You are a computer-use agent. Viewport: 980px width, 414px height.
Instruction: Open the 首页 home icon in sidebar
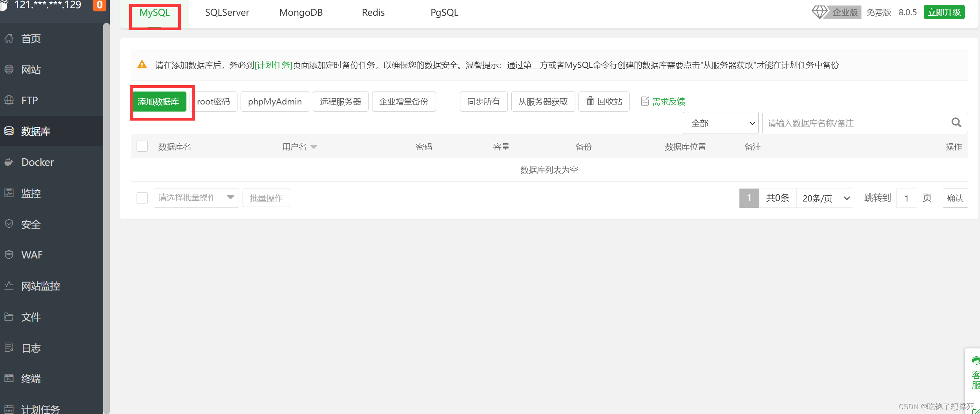tap(9, 38)
